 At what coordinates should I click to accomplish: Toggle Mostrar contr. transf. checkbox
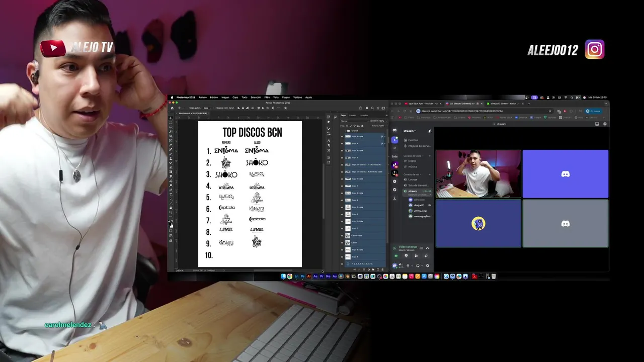[x=215, y=108]
